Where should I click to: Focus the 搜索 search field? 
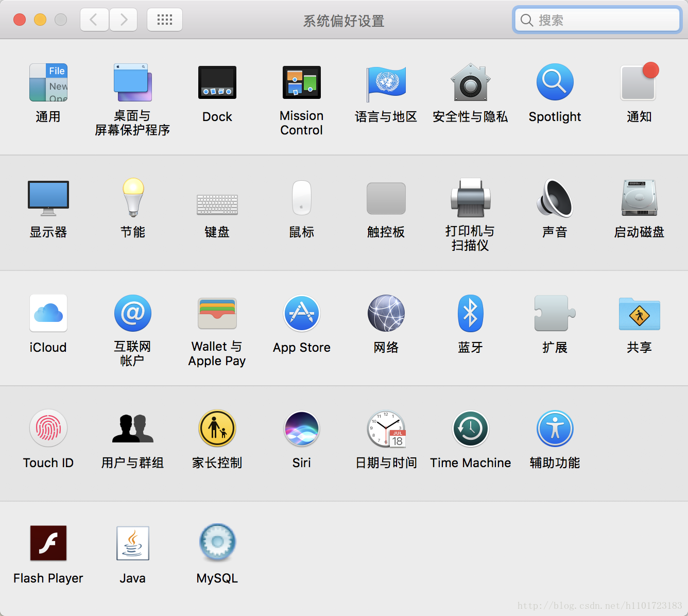[x=597, y=20]
